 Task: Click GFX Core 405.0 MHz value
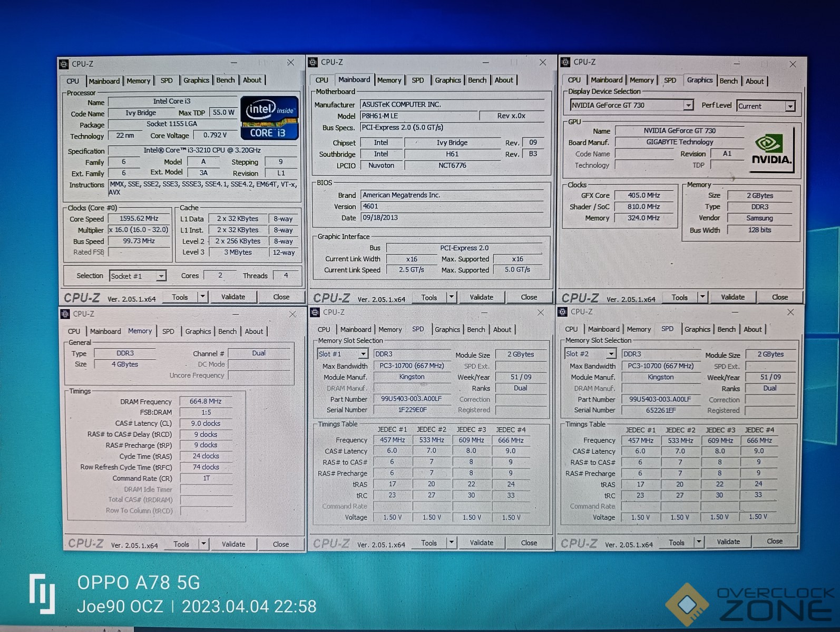[644, 195]
